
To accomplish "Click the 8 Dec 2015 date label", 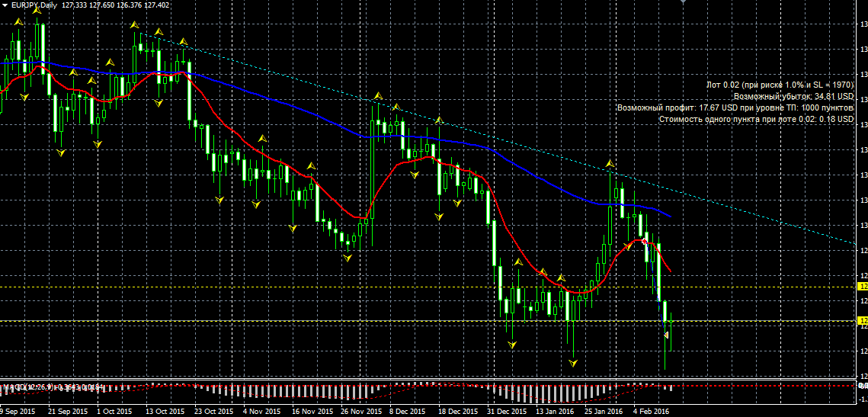I will point(408,412).
